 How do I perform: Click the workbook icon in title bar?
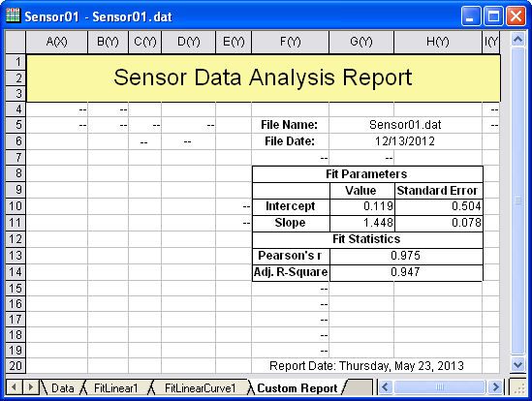coord(13,15)
